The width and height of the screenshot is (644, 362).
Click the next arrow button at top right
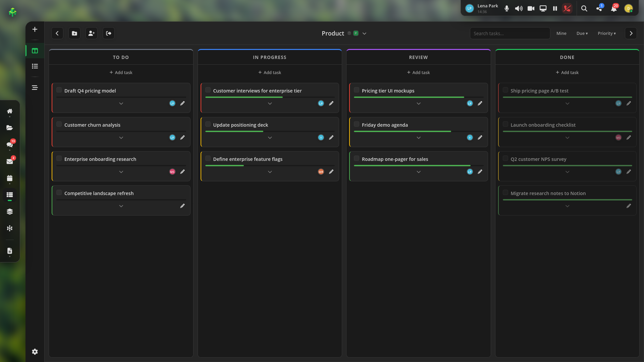631,33
